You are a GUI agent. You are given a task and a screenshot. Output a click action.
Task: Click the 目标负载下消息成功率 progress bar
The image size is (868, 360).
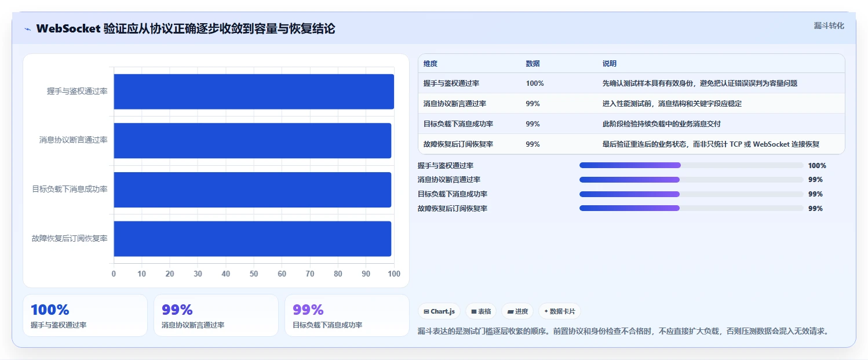(x=691, y=194)
